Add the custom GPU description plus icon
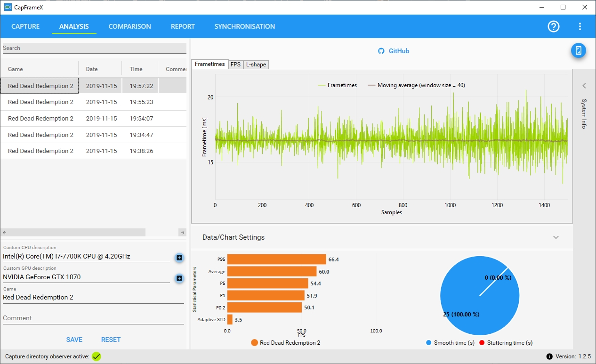The width and height of the screenshot is (596, 364). click(179, 278)
